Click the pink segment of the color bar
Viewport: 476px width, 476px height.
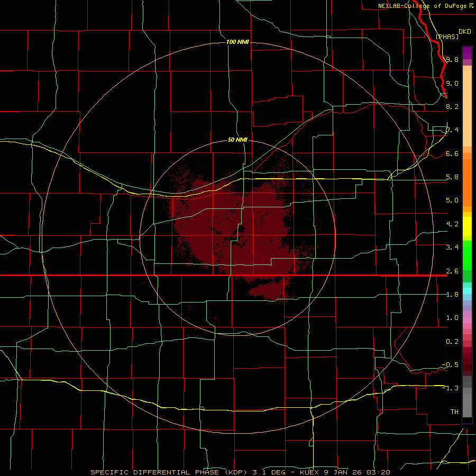click(x=467, y=321)
